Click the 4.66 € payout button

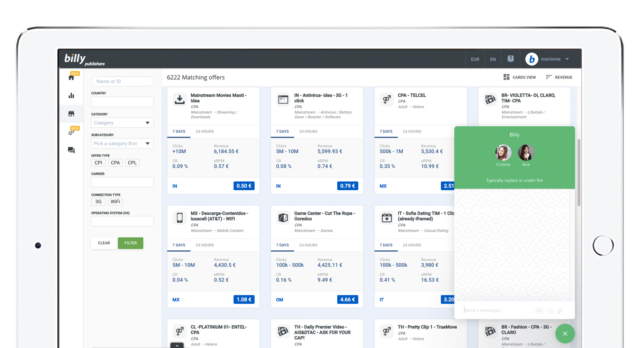tap(348, 300)
